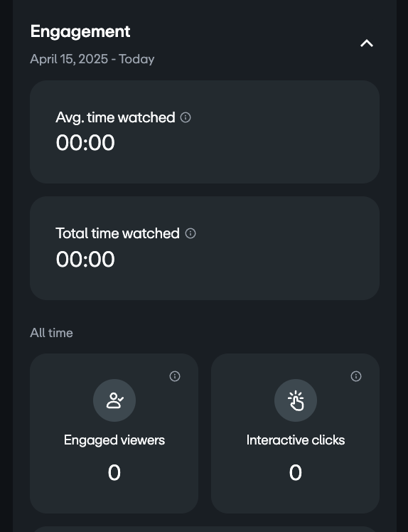Click the Engaged viewers label text

tap(114, 440)
